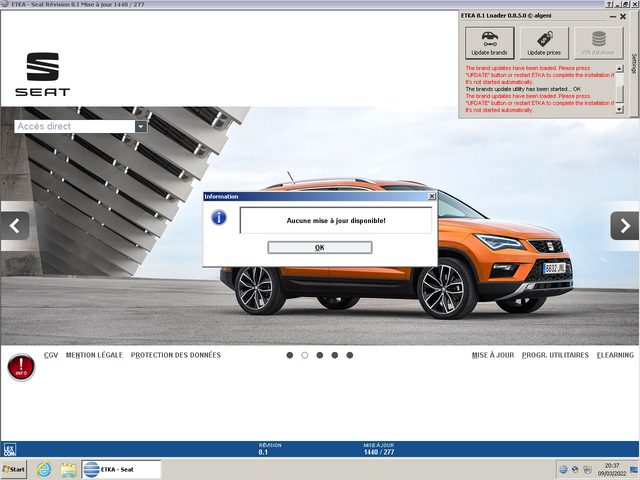Select the fifth carousel dot

(350, 355)
